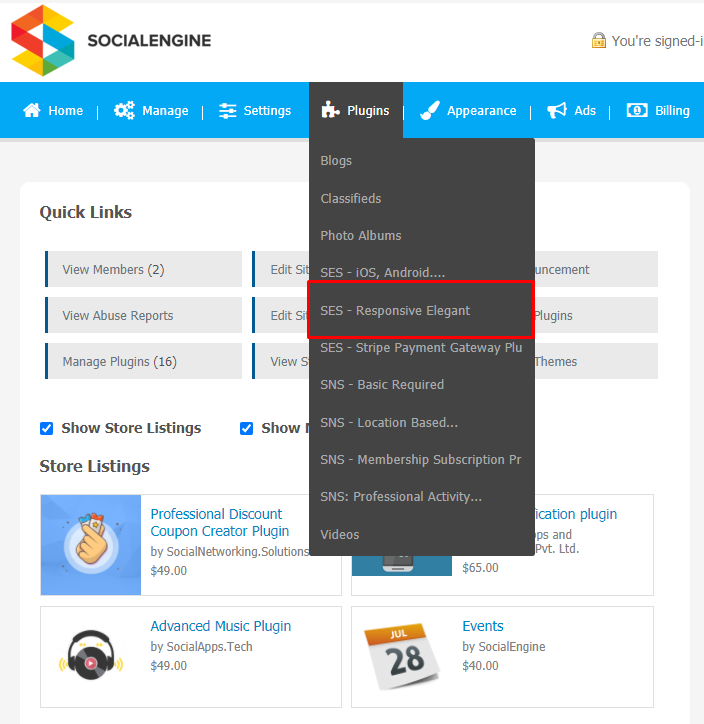Click the $65.00 price text
Image resolution: width=704 pixels, height=724 pixels.
pos(481,567)
